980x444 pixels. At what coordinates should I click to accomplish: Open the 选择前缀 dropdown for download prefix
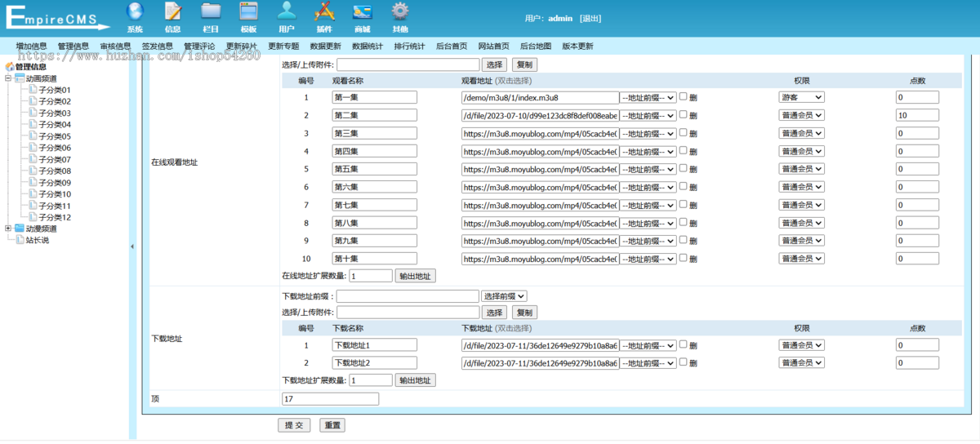pos(505,296)
